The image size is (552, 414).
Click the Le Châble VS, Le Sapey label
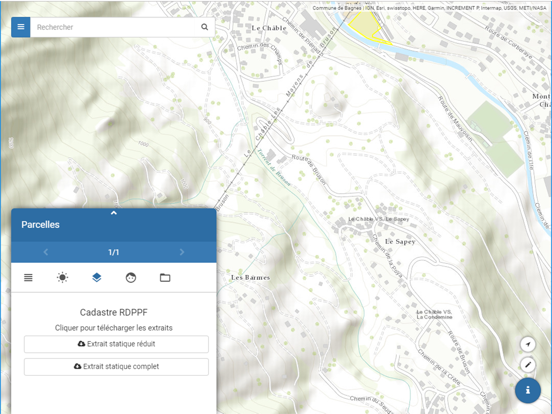coord(379,219)
